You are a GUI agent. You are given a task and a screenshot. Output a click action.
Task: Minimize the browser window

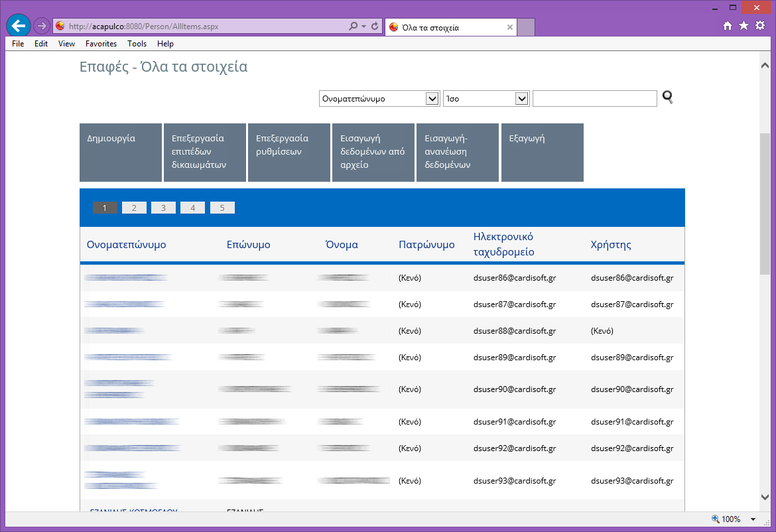coord(714,8)
